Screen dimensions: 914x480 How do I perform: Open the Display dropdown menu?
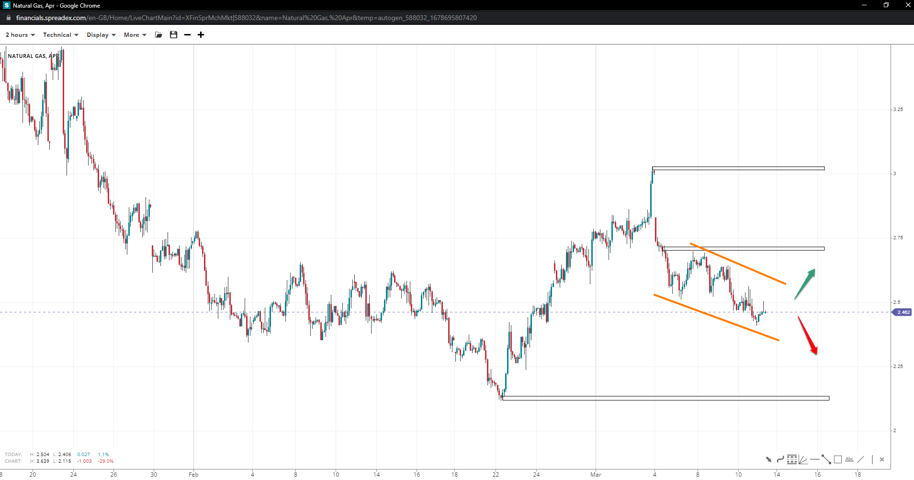101,35
